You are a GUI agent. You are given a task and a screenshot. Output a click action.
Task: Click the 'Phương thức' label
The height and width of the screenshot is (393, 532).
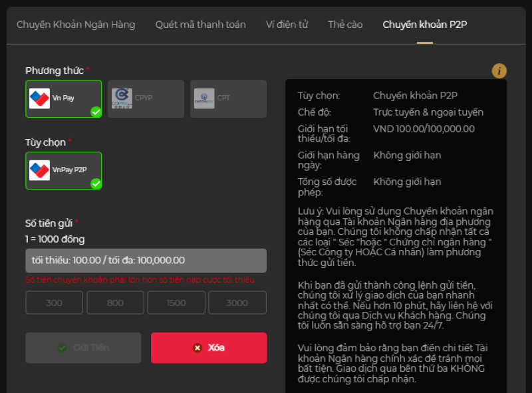coord(55,70)
